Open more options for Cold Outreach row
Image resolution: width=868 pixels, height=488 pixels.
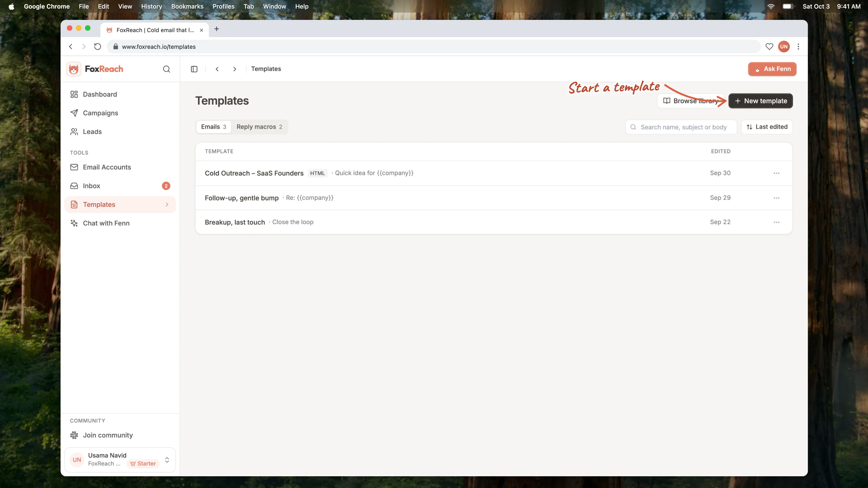point(776,173)
